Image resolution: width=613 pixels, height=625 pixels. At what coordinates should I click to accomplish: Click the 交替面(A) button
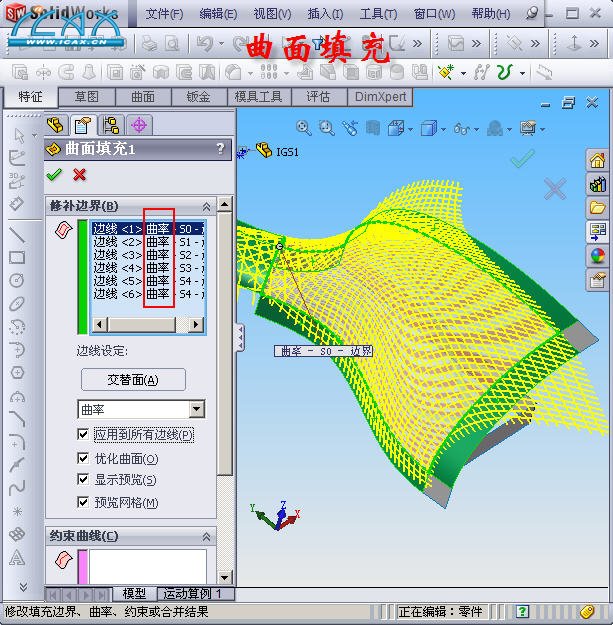coord(133,379)
